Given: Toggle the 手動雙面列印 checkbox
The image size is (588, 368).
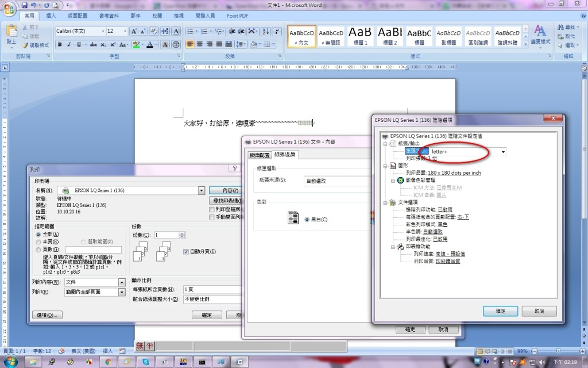Looking at the screenshot, I should pos(211,217).
